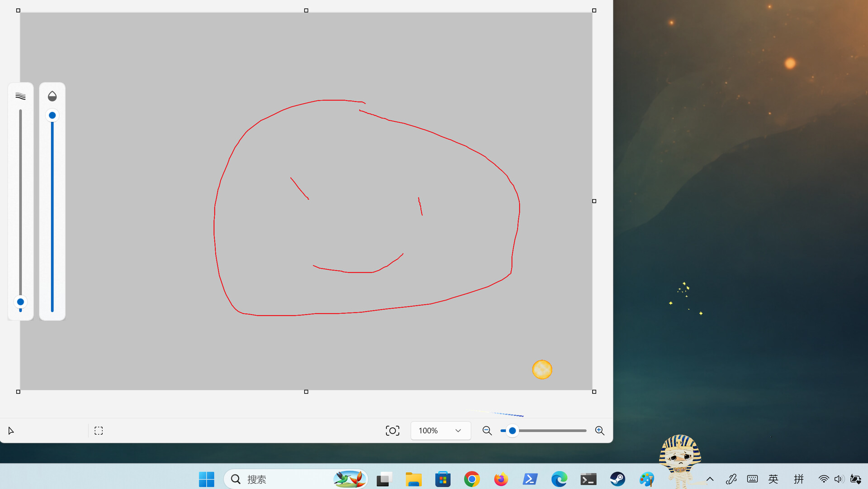The height and width of the screenshot is (489, 868).
Task: Click the zoom out magnifier icon
Action: (x=487, y=431)
